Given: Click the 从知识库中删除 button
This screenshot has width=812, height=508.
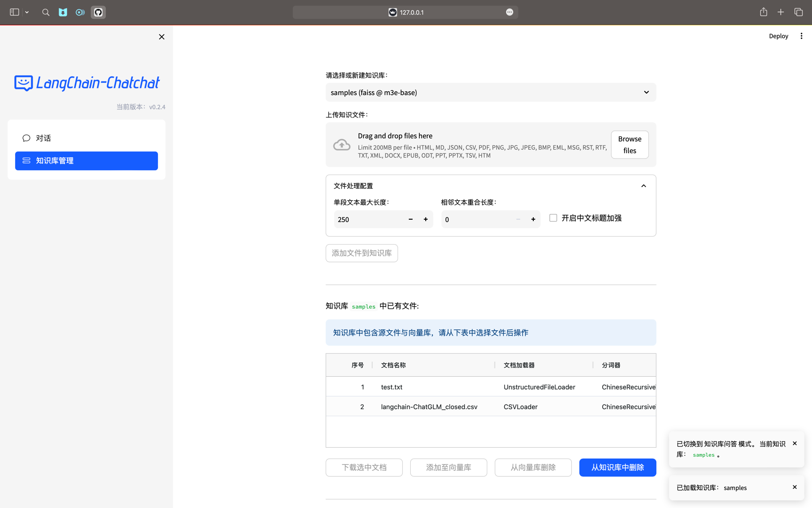Looking at the screenshot, I should pyautogui.click(x=617, y=468).
